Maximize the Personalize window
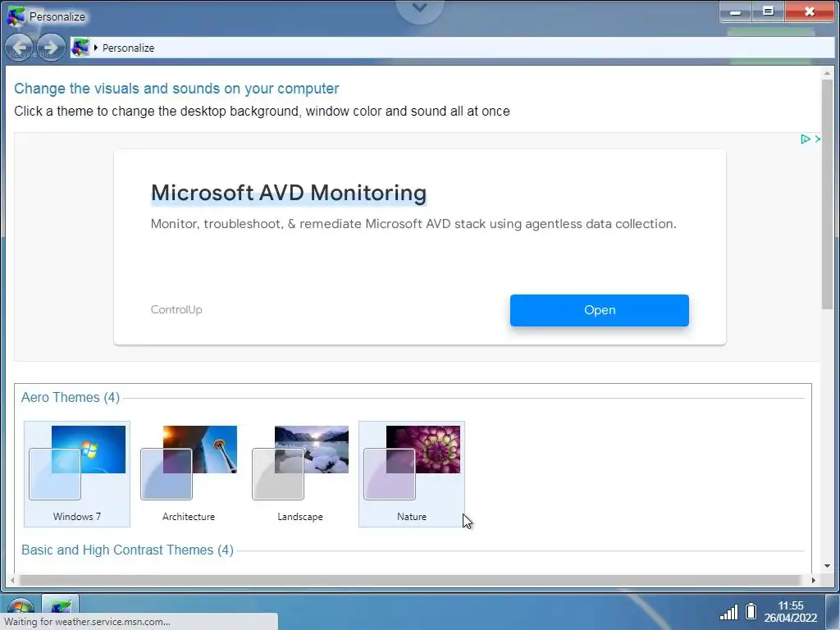Screen dimensions: 840x630 point(768,11)
